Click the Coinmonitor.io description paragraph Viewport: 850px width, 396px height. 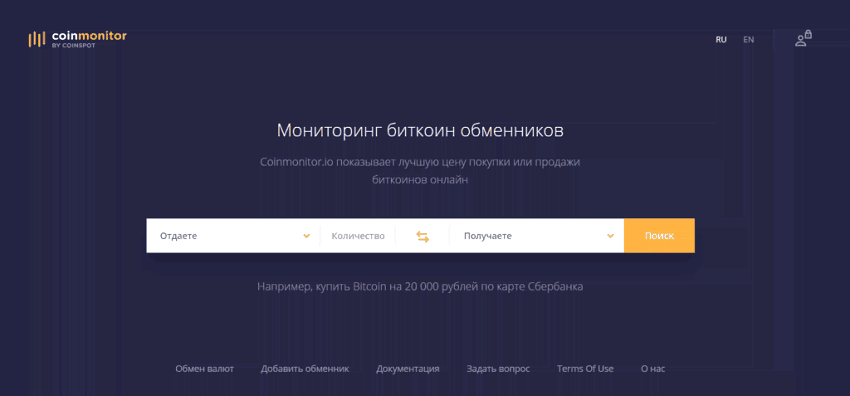420,171
